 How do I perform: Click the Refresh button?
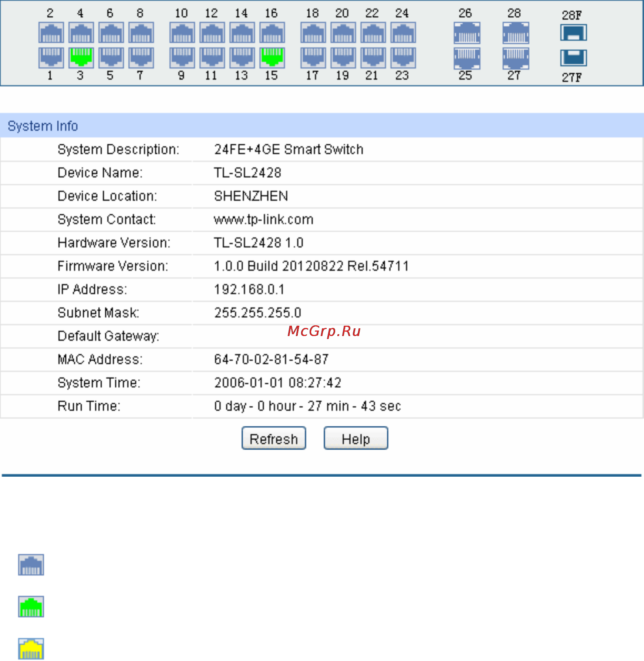click(274, 438)
